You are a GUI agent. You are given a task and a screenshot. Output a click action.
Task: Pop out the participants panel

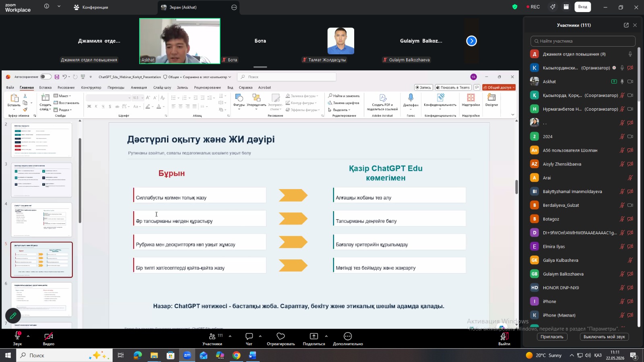coord(626,25)
